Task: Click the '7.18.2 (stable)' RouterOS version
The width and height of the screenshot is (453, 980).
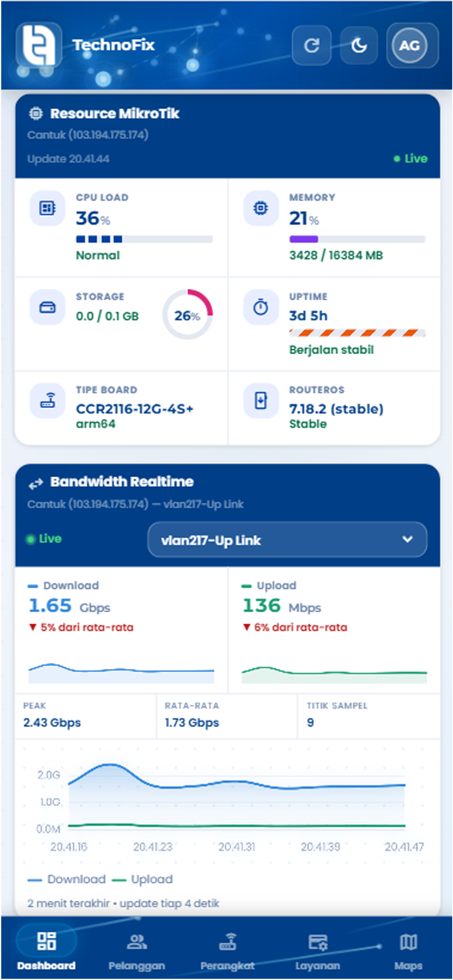Action: tap(336, 409)
